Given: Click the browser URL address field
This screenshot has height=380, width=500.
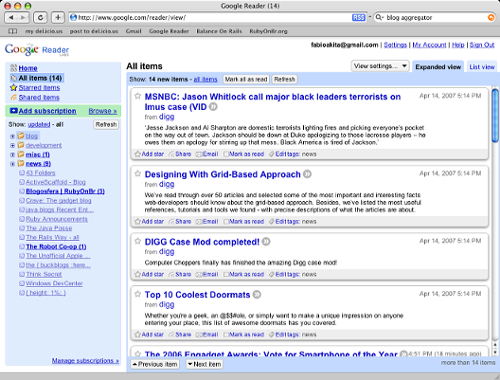Looking at the screenshot, I should pos(213,17).
